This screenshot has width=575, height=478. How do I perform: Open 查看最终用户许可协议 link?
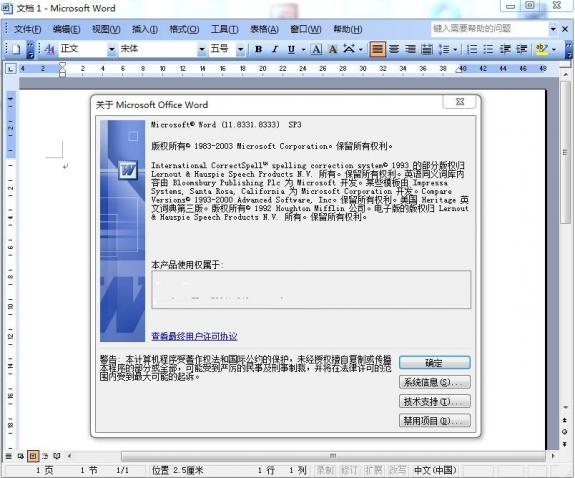click(194, 336)
